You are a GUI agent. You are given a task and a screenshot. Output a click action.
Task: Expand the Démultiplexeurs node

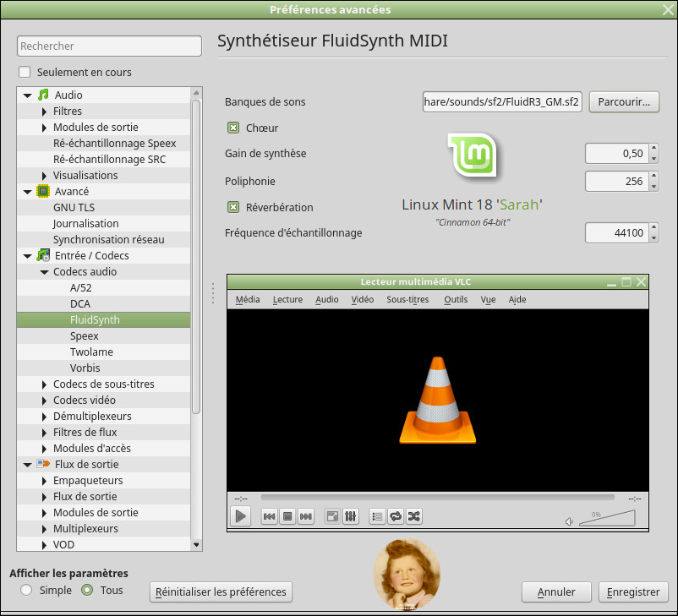(44, 417)
